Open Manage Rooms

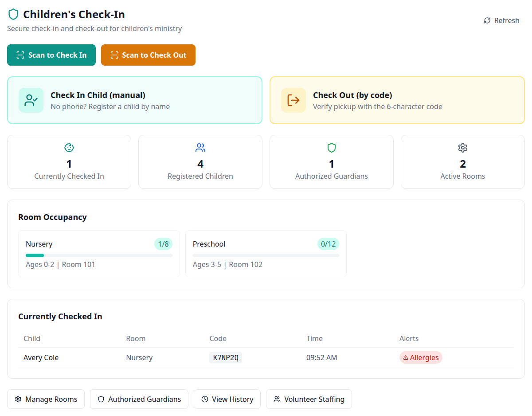point(46,399)
